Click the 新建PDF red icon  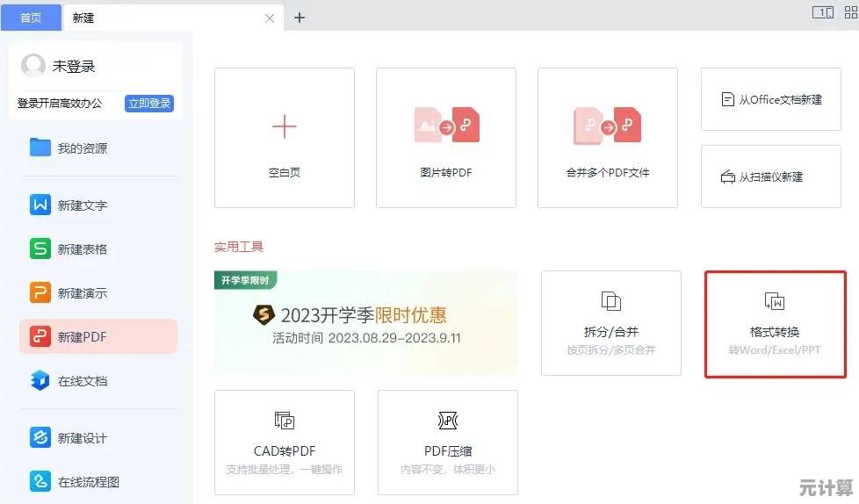pyautogui.click(x=40, y=336)
